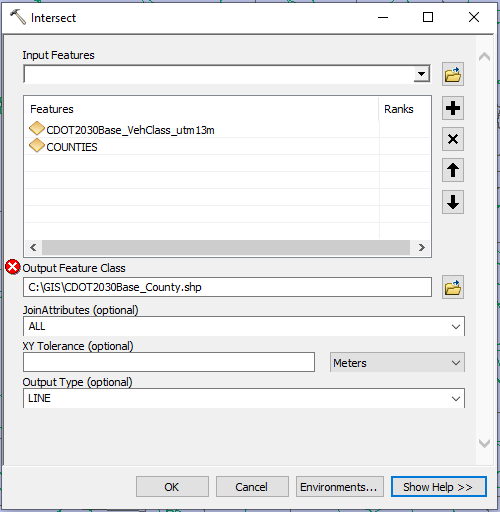Minimize the Intersect dialog window
The image size is (500, 512).
(x=383, y=17)
